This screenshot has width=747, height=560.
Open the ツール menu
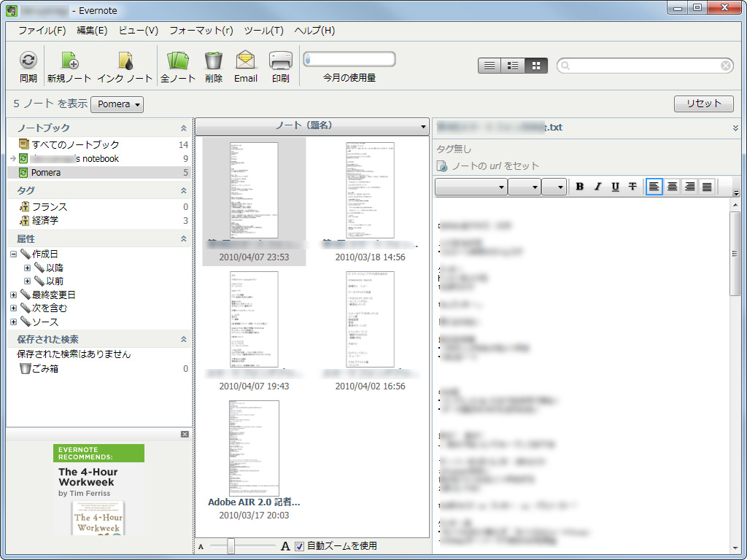(x=265, y=31)
